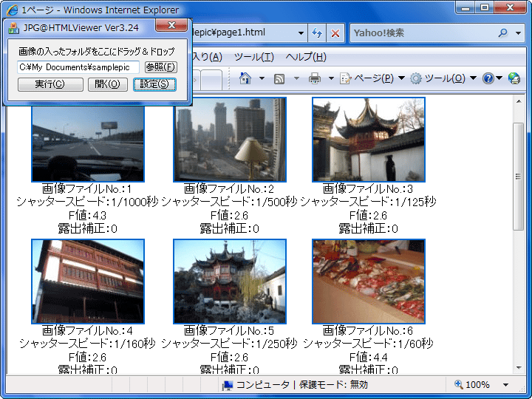
Task: Click the red Stop loading icon
Action: click(x=335, y=33)
